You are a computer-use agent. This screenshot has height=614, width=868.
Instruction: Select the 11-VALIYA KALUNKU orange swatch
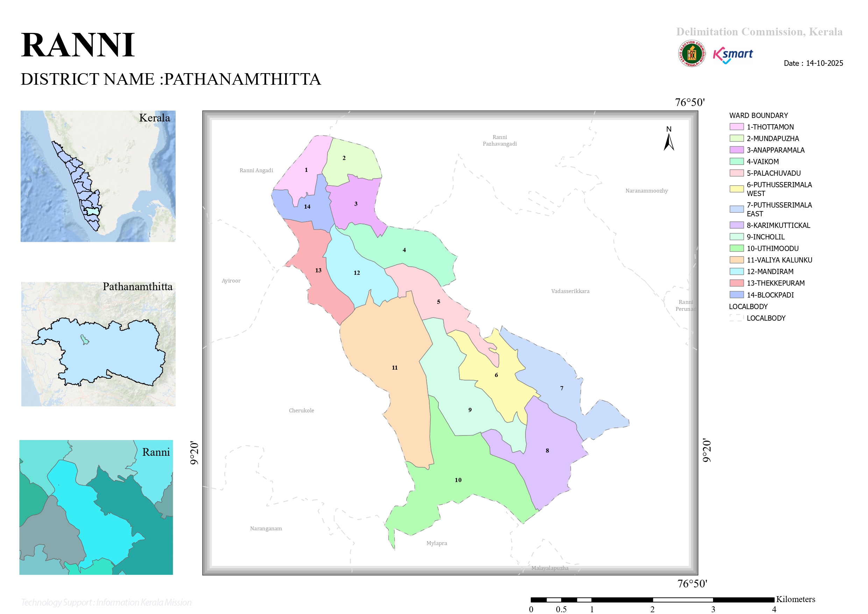[x=736, y=260]
